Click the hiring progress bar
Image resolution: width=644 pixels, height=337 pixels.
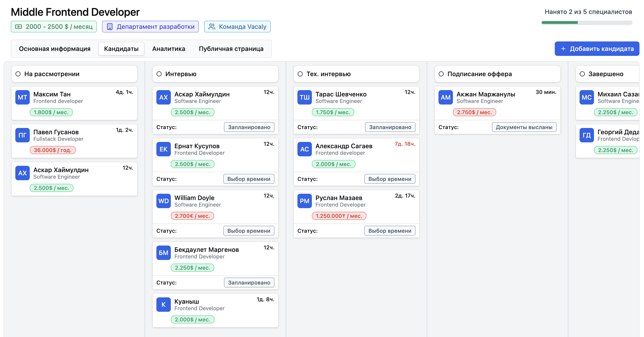[x=587, y=23]
